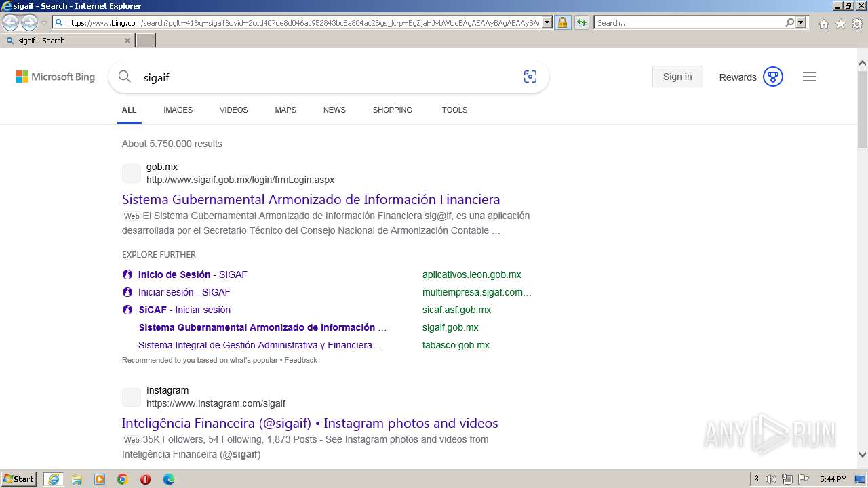Open the search provider dropdown
The width and height of the screenshot is (868, 488).
(x=801, y=22)
